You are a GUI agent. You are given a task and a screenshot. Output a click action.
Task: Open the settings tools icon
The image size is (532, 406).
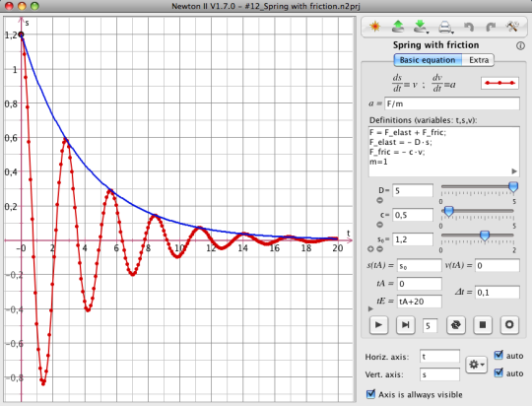pos(512,27)
